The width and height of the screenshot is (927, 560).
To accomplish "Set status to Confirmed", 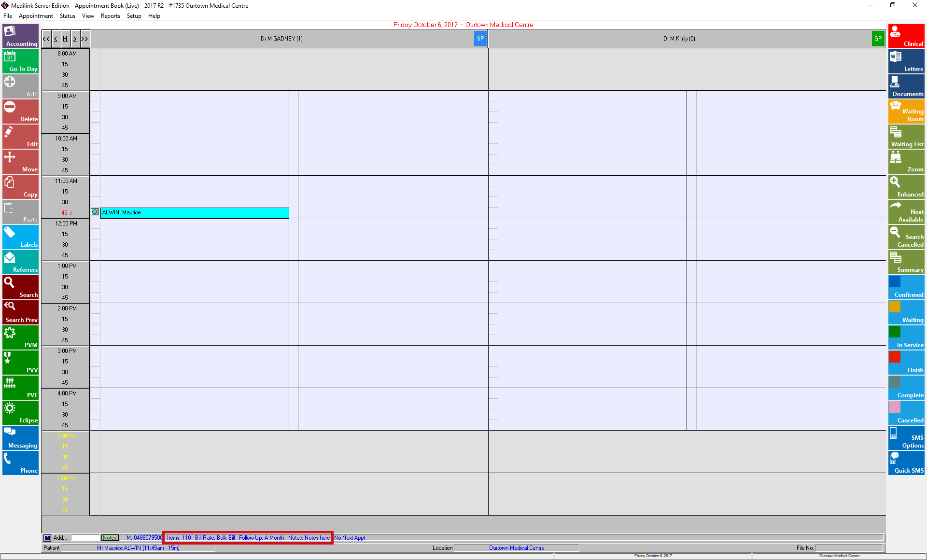I will pos(906,287).
